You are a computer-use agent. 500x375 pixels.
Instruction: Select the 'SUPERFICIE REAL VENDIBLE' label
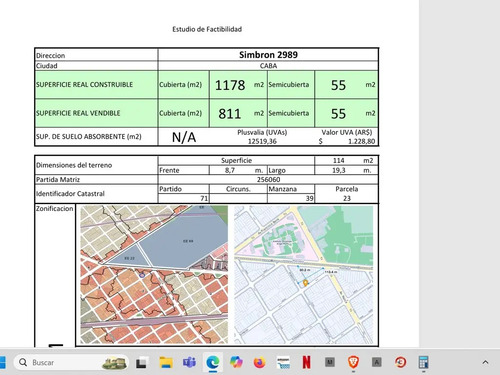pos(78,113)
